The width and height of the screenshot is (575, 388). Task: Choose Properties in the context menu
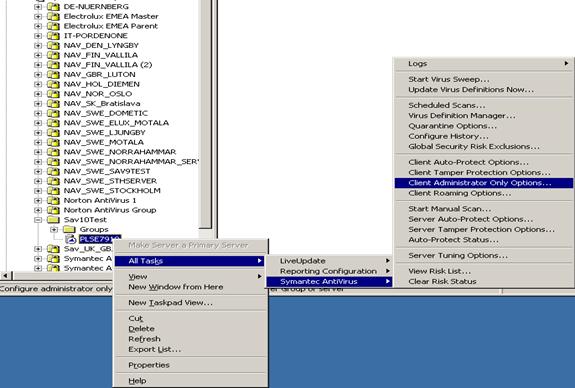point(189,365)
